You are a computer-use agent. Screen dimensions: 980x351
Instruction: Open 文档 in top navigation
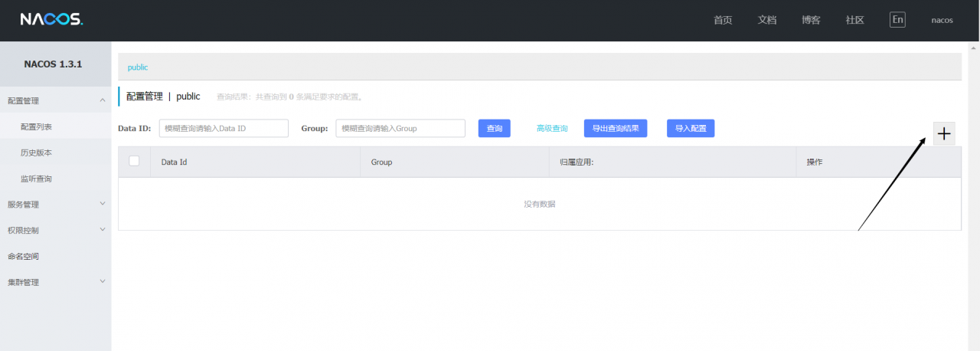(x=767, y=20)
